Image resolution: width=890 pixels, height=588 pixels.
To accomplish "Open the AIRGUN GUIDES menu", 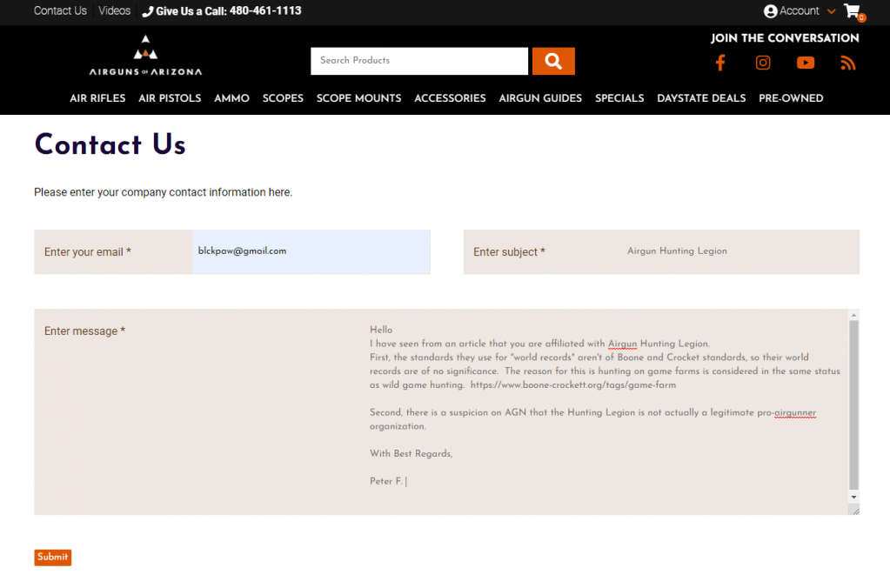I will point(540,98).
